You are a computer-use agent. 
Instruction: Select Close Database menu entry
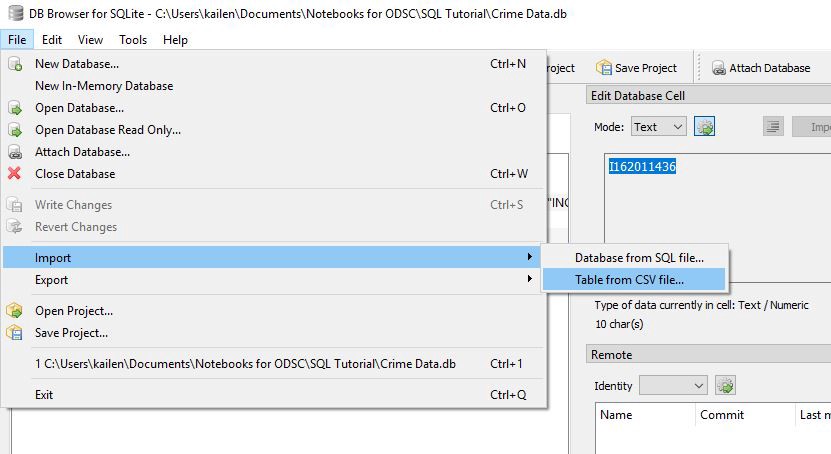point(274,174)
